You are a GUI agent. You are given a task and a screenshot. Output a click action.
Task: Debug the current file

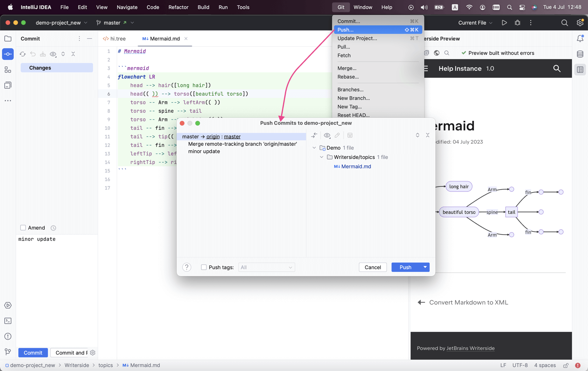click(518, 23)
